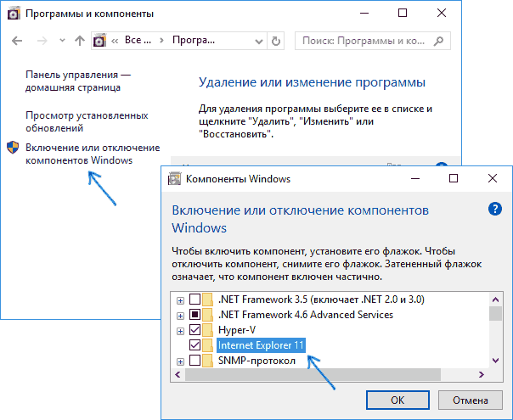Maximize the Компоненты Windows dialog
513x420 pixels.
(x=454, y=178)
